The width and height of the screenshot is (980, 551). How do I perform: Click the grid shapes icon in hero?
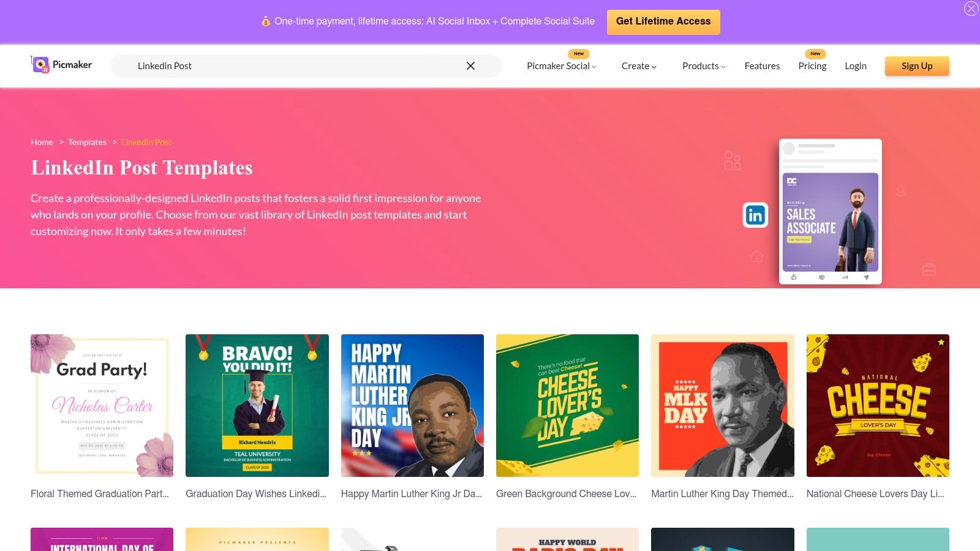coord(733,160)
